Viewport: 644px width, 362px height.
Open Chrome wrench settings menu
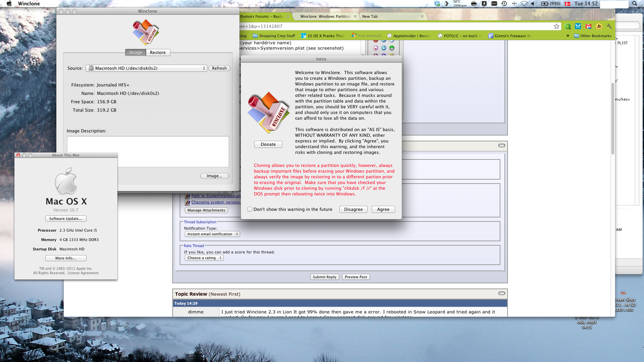(x=609, y=26)
